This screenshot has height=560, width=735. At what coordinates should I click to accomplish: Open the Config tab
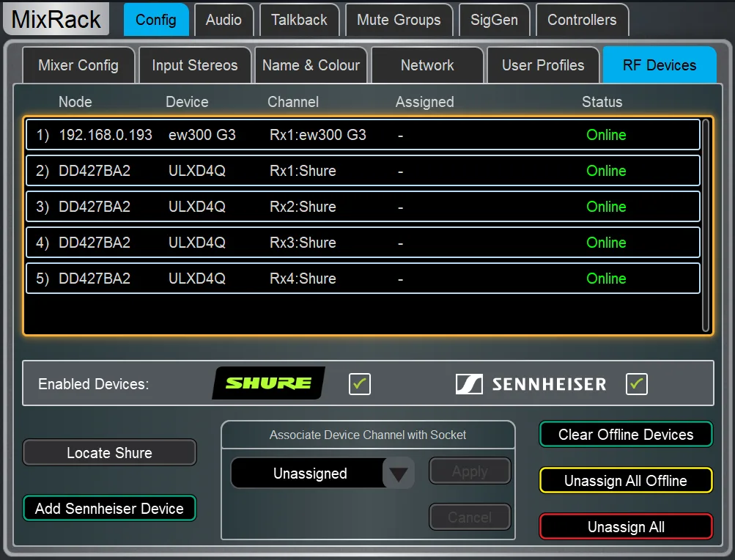pyautogui.click(x=156, y=20)
